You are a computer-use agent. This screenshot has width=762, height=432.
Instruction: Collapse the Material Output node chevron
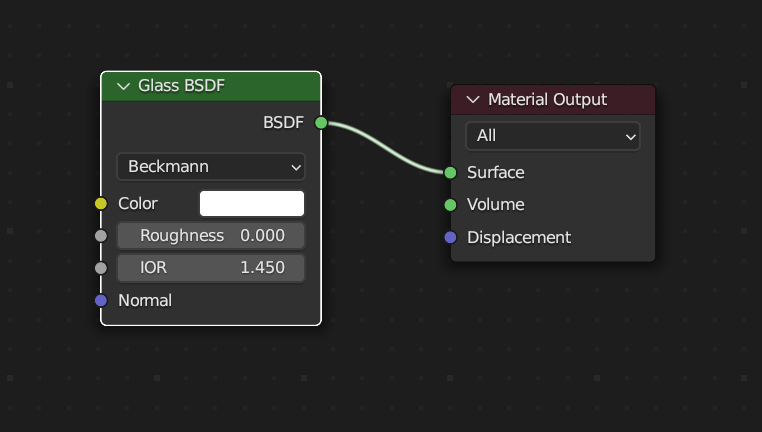pos(473,100)
